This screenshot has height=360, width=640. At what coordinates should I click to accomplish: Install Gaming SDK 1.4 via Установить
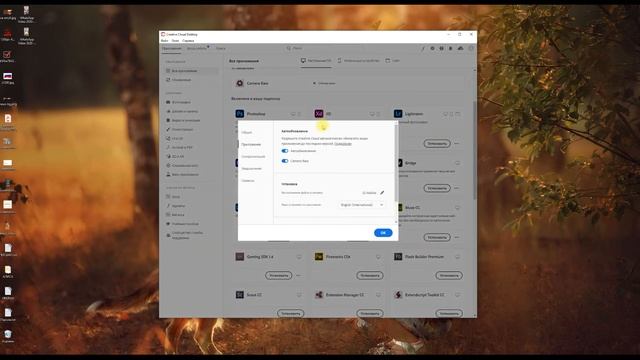[x=279, y=276]
